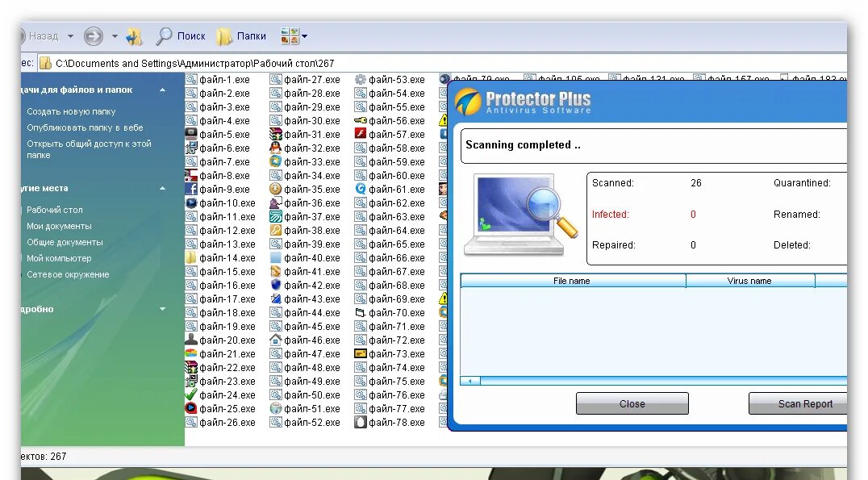Select the colorful icon of файл-21.exe
Image resolution: width=868 pixels, height=480 pixels.
[x=191, y=353]
